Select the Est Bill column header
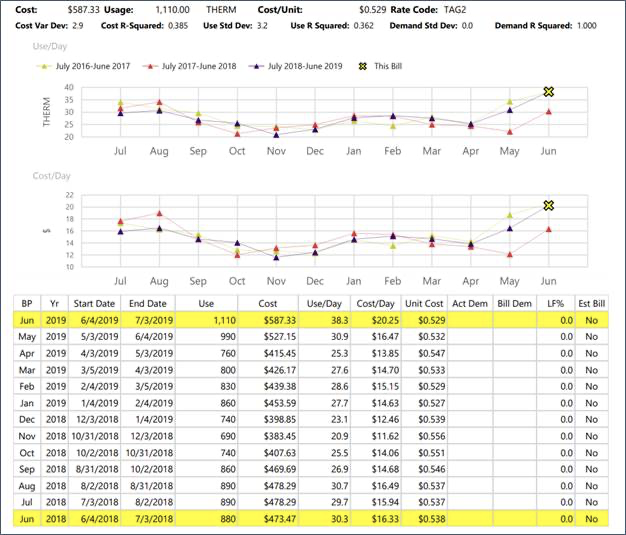The image size is (626, 535). tap(590, 303)
